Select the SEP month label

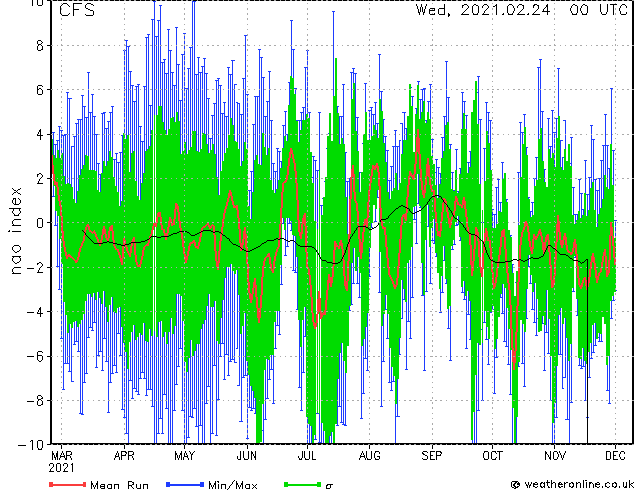tap(432, 456)
